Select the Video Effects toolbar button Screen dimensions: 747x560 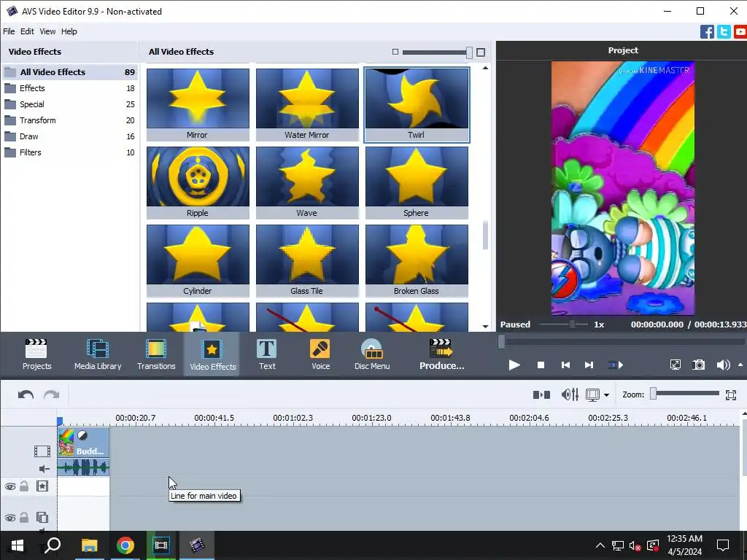(212, 354)
